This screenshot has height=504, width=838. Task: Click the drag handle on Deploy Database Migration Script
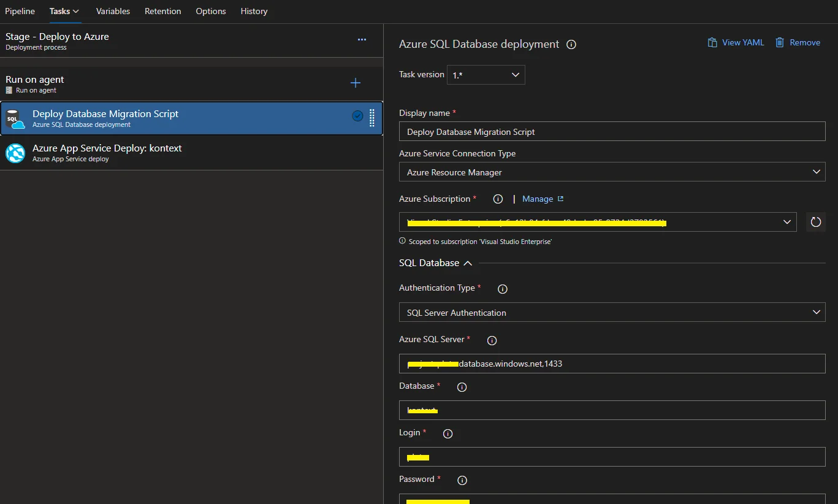tap(372, 117)
